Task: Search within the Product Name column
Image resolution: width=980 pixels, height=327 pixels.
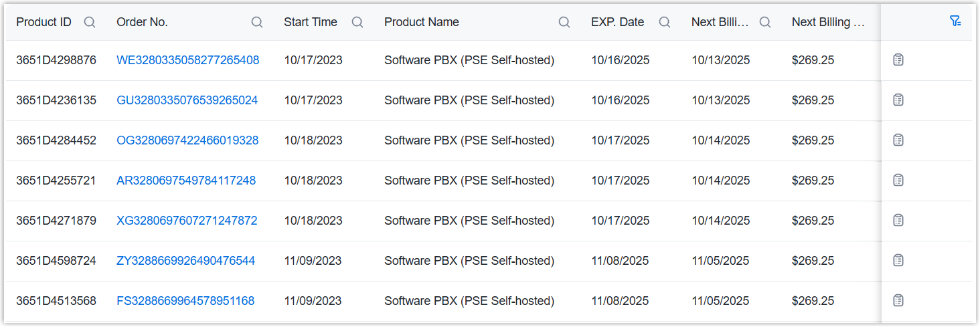Action: click(564, 22)
